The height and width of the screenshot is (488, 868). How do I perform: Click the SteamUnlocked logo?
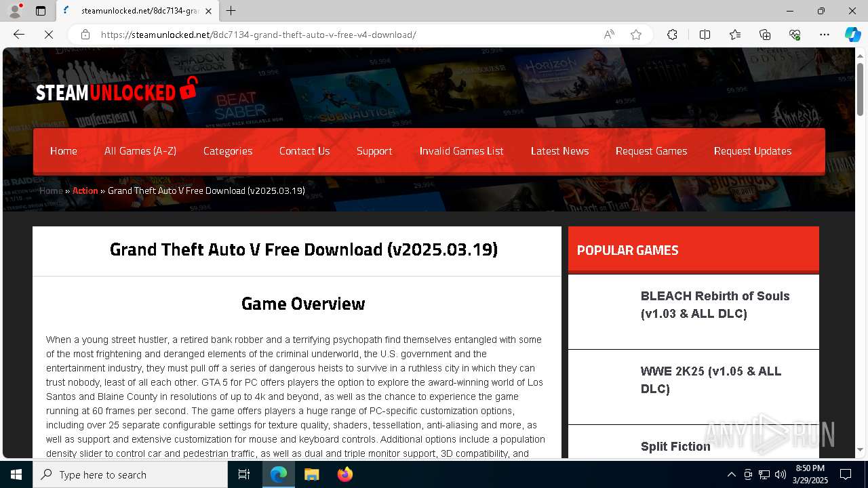pos(117,90)
